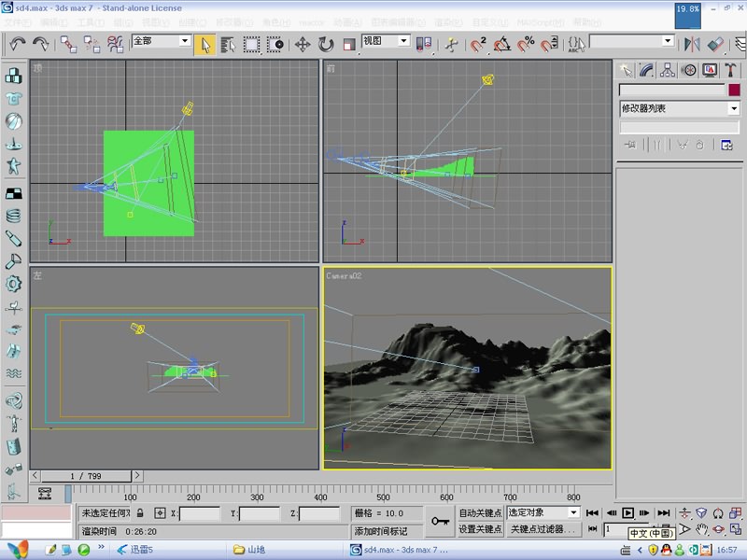This screenshot has width=747, height=560.
Task: Choose the Rectangular Selection Region tool
Action: coord(251,45)
